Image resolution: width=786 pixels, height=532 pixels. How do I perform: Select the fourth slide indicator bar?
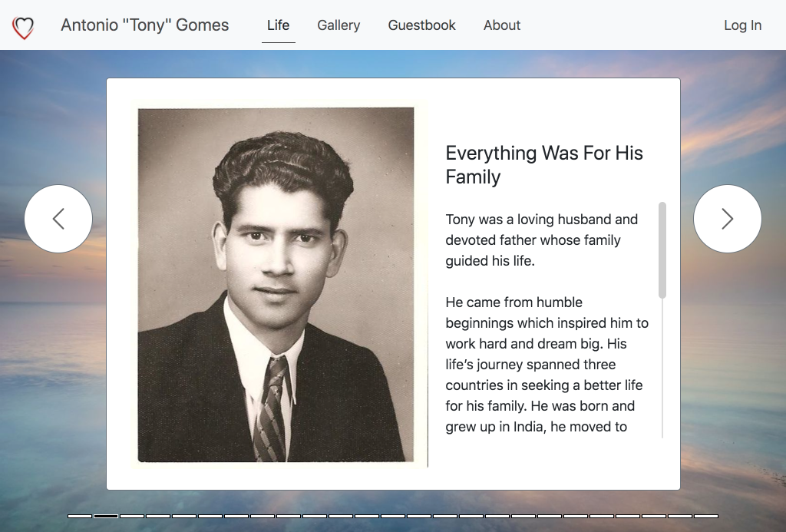point(158,516)
